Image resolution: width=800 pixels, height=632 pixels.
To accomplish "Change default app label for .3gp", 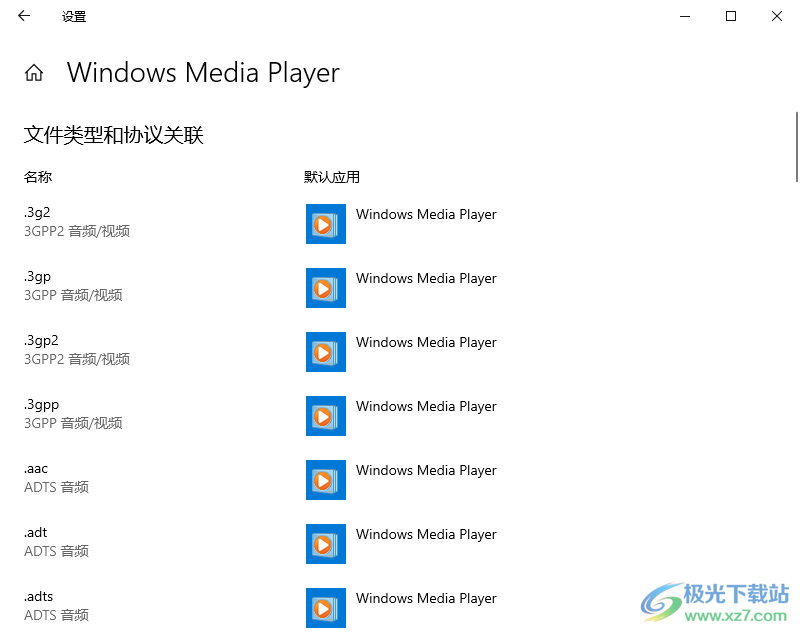I will 426,279.
